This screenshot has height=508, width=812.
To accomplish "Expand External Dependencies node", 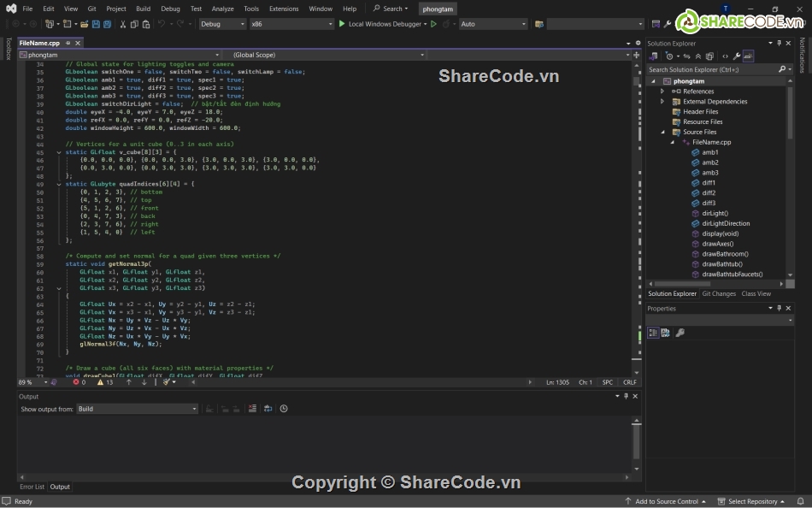I will click(662, 102).
